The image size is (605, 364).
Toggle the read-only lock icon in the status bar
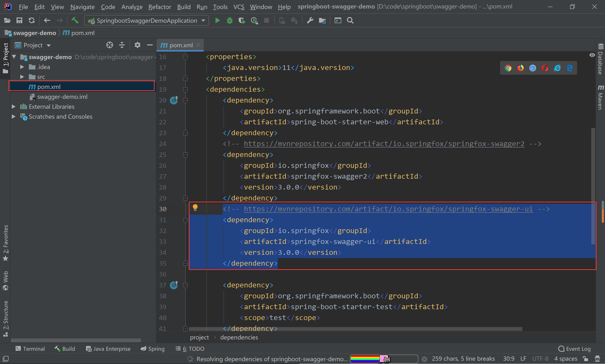click(585, 359)
